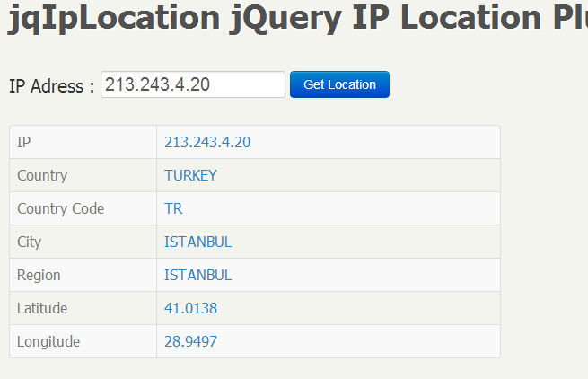The image size is (588, 379).
Task: Click the 41.0138 latitude value
Action: pyautogui.click(x=190, y=308)
